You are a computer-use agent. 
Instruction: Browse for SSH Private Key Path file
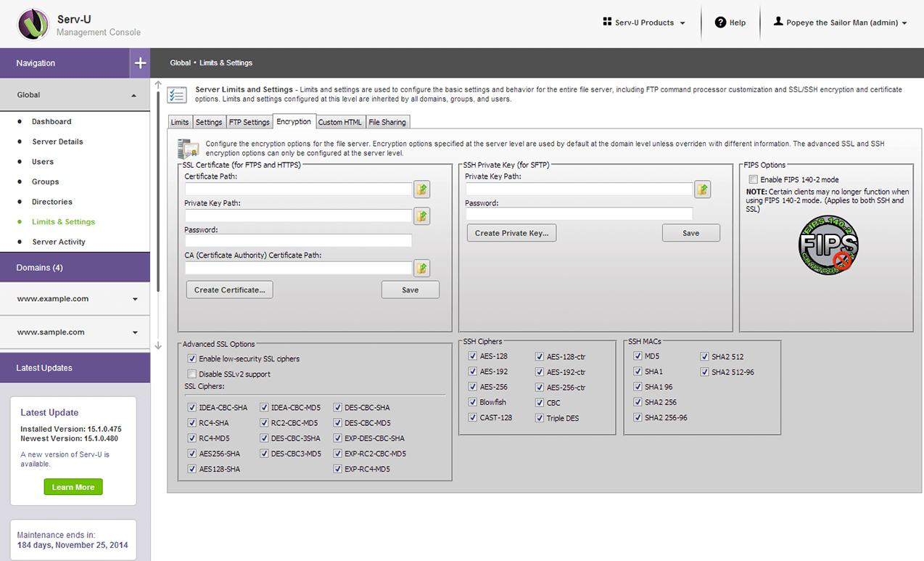point(702,189)
